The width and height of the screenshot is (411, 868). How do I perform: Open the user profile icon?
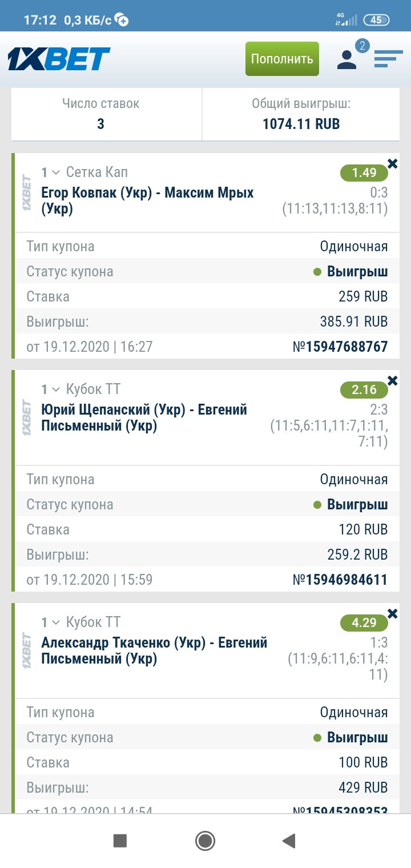pyautogui.click(x=346, y=59)
